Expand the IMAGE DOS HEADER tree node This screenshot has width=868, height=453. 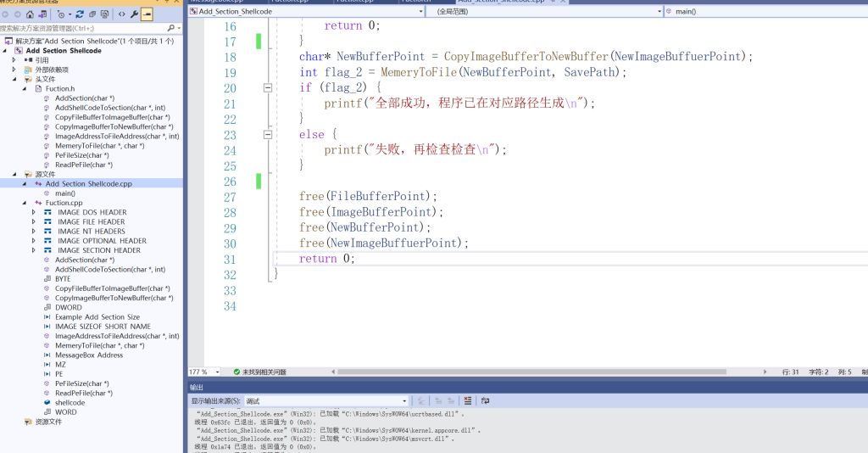coord(35,212)
